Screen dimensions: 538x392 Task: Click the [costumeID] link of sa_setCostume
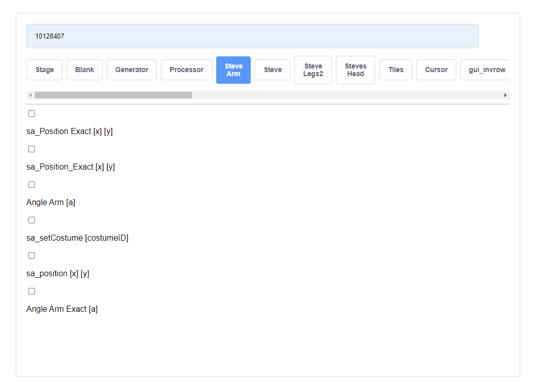click(107, 238)
